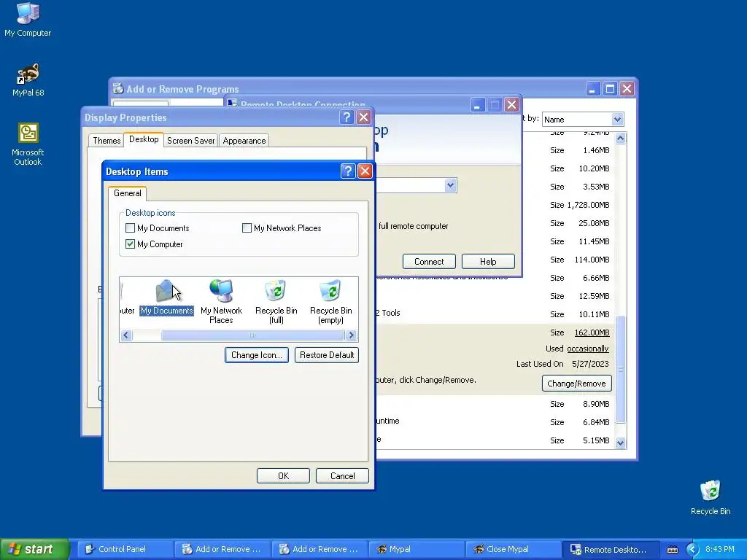Enable My Documents desktop icon checkbox

point(130,227)
